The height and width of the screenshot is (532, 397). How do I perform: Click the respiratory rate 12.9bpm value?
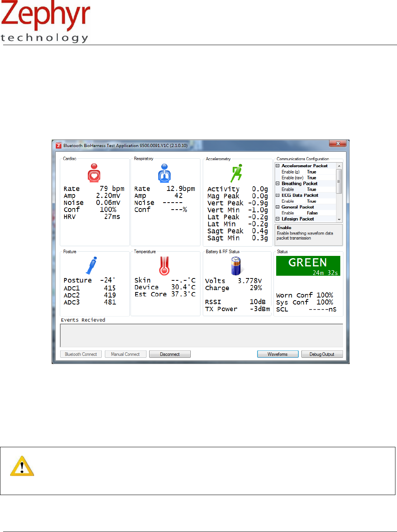[x=181, y=189]
